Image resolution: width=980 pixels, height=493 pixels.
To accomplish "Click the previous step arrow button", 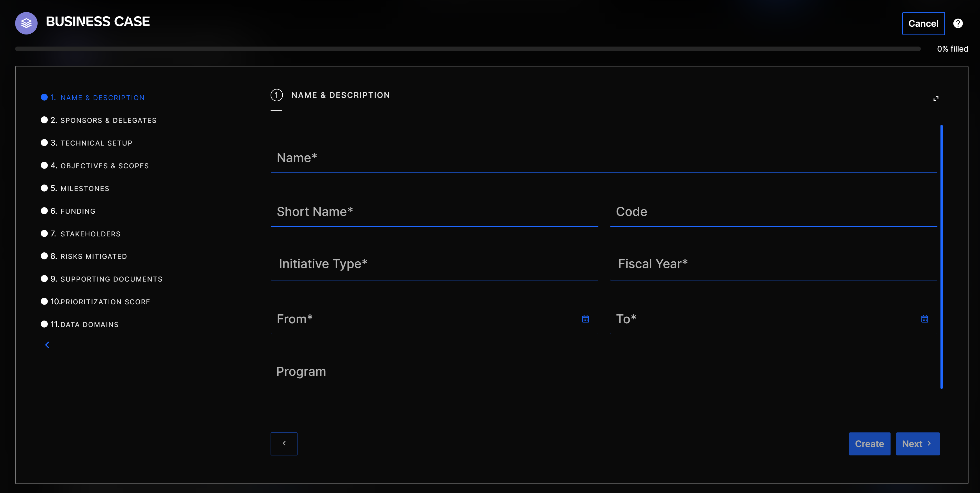I will pyautogui.click(x=284, y=444).
